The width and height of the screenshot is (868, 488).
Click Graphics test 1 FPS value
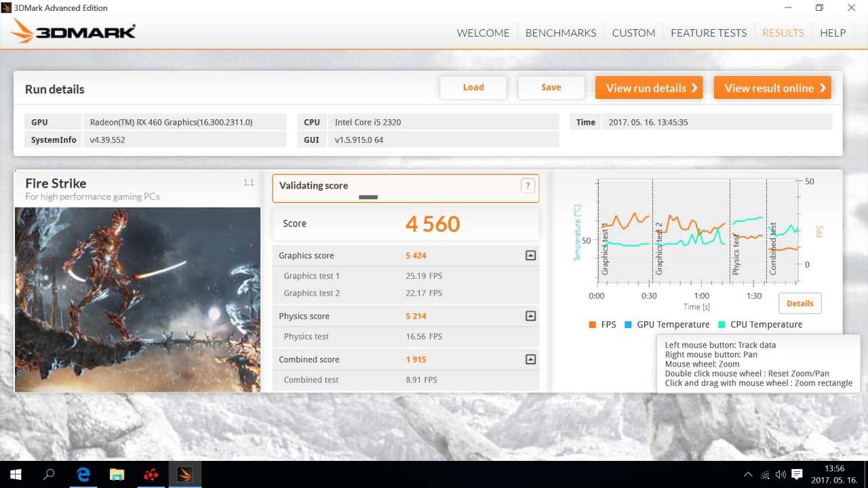pyautogui.click(x=424, y=276)
